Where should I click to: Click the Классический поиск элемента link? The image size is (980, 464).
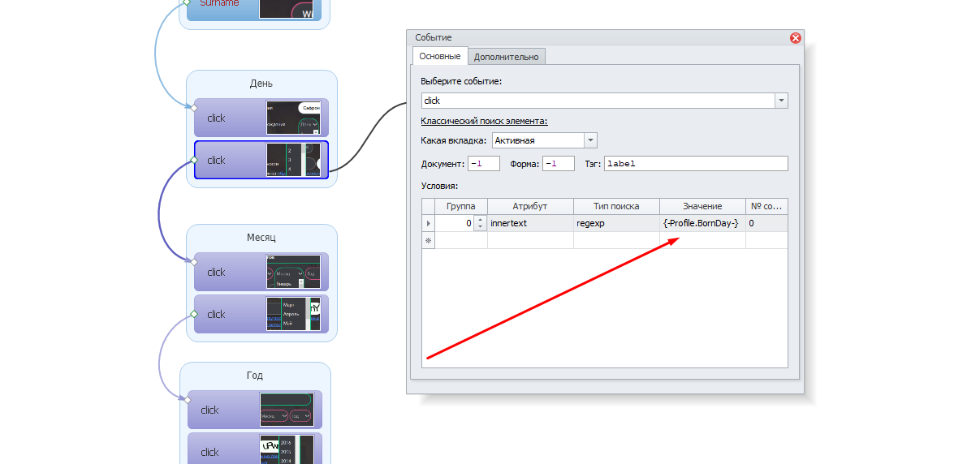click(484, 121)
